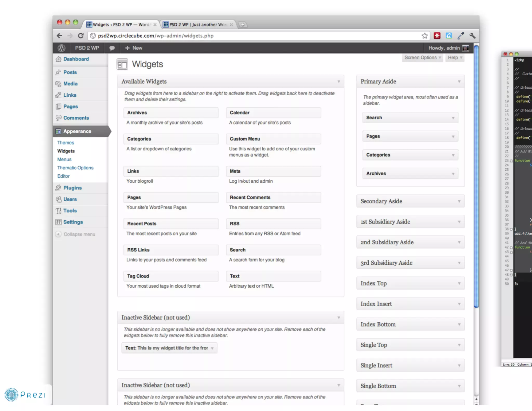Close the 'Just another Wor' tab
The image size is (532, 411).
231,24
